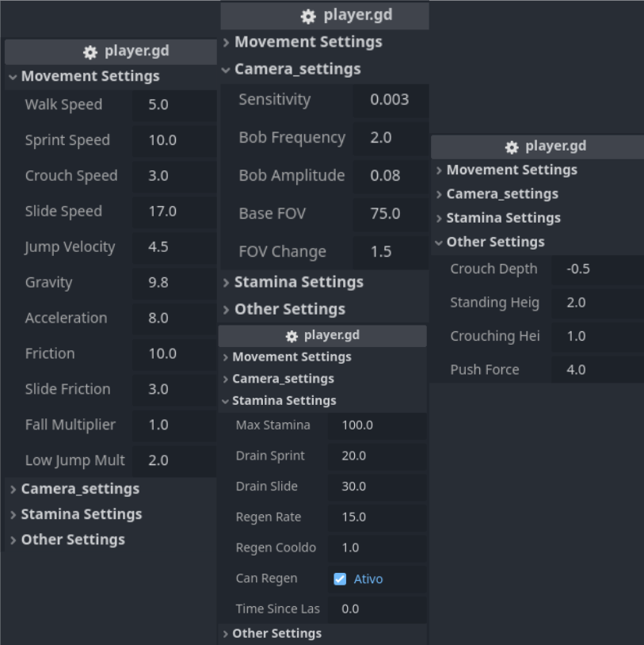Click gear icon in header above Sensitivity panel
Screen dimensions: 644x645
pos(308,17)
